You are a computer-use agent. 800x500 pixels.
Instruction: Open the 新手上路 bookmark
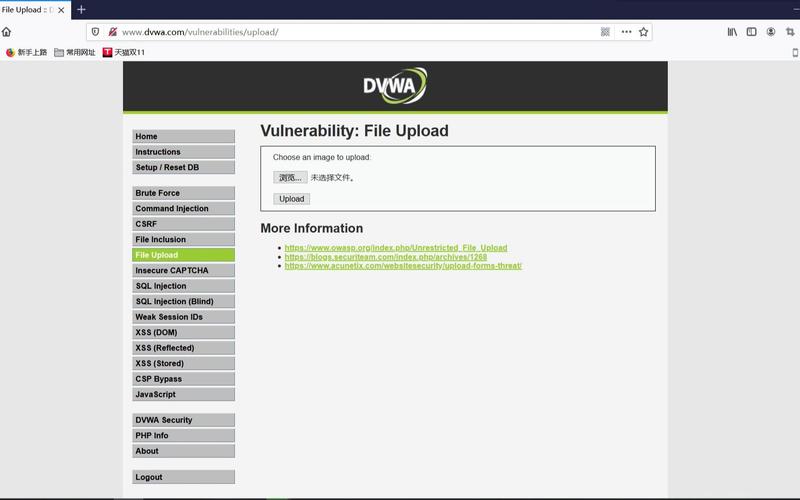click(26, 52)
